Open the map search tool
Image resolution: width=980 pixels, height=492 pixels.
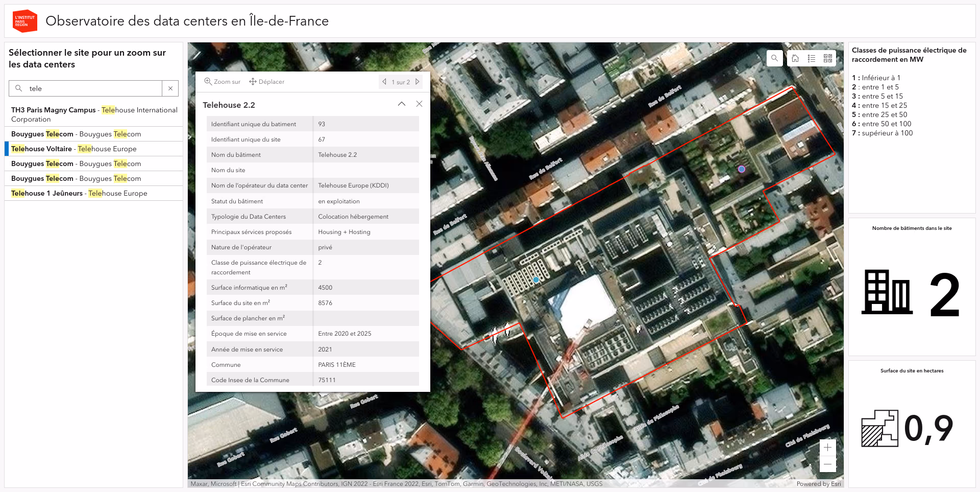coord(774,58)
